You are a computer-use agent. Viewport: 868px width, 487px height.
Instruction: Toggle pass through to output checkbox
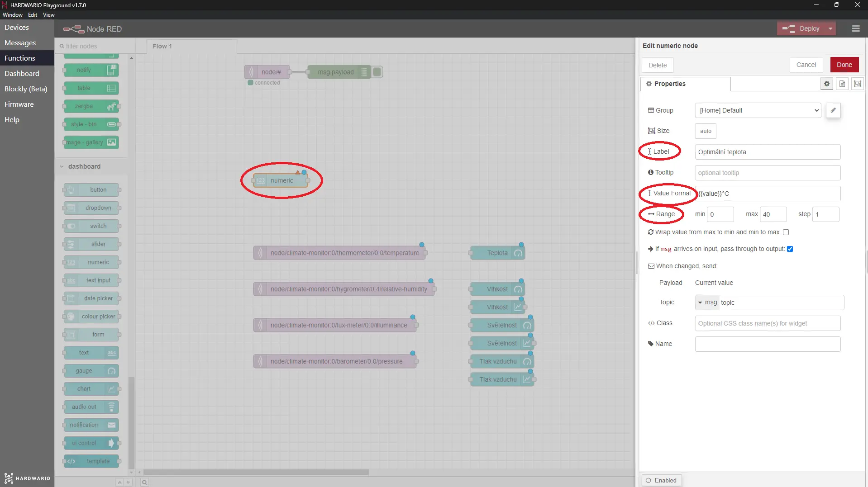[x=790, y=249]
